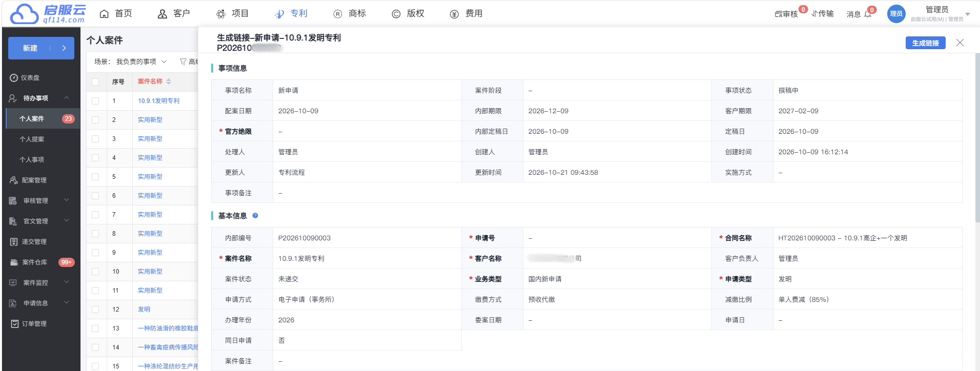Tick the checkbox for row 2
This screenshot has height=371, width=980.
pyautogui.click(x=95, y=120)
